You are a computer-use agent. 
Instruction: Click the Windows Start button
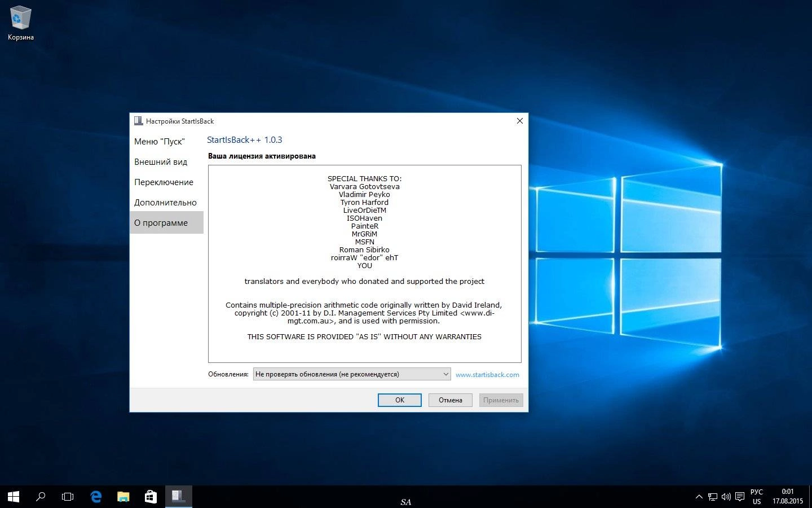tap(14, 497)
